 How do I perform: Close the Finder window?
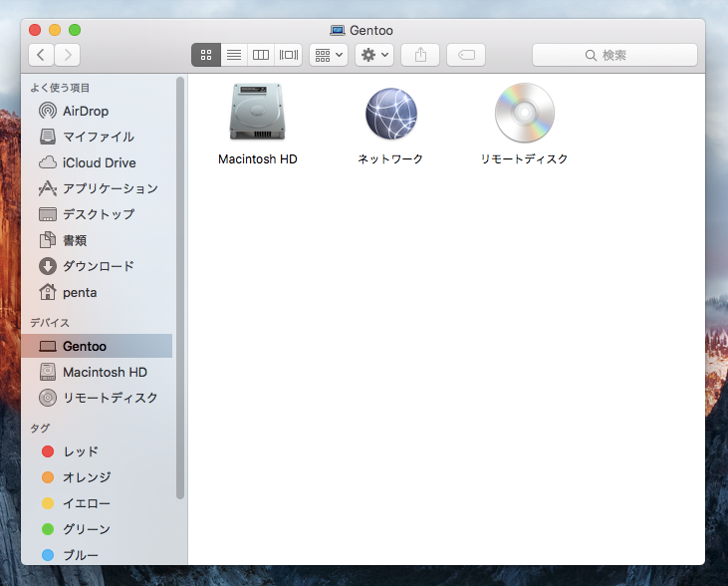pos(35,30)
